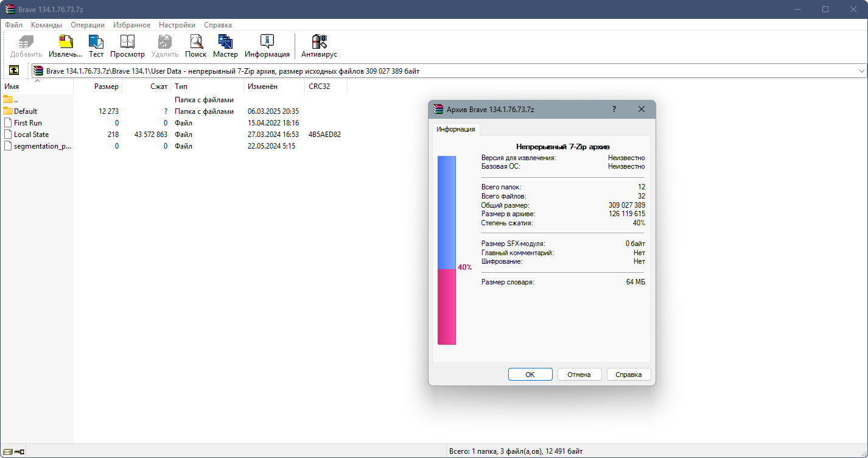This screenshot has height=458, width=868.
Task: Open the Просмотр (View) tool
Action: pos(127,46)
